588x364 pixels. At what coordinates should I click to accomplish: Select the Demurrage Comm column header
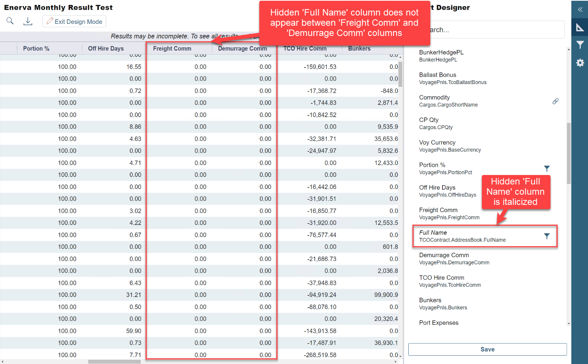point(242,48)
